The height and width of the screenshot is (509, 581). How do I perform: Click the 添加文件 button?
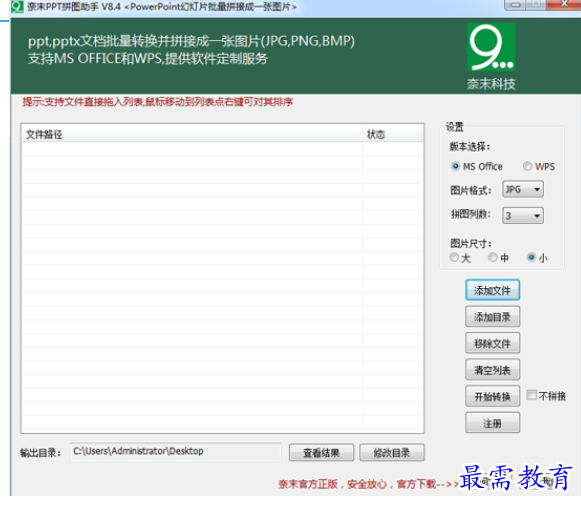coord(492,290)
